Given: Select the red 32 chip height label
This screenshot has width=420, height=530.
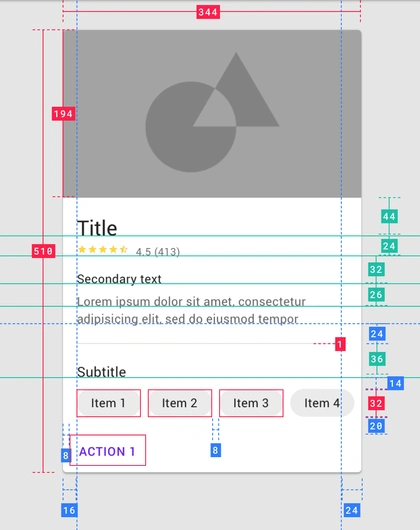Looking at the screenshot, I should point(376,403).
